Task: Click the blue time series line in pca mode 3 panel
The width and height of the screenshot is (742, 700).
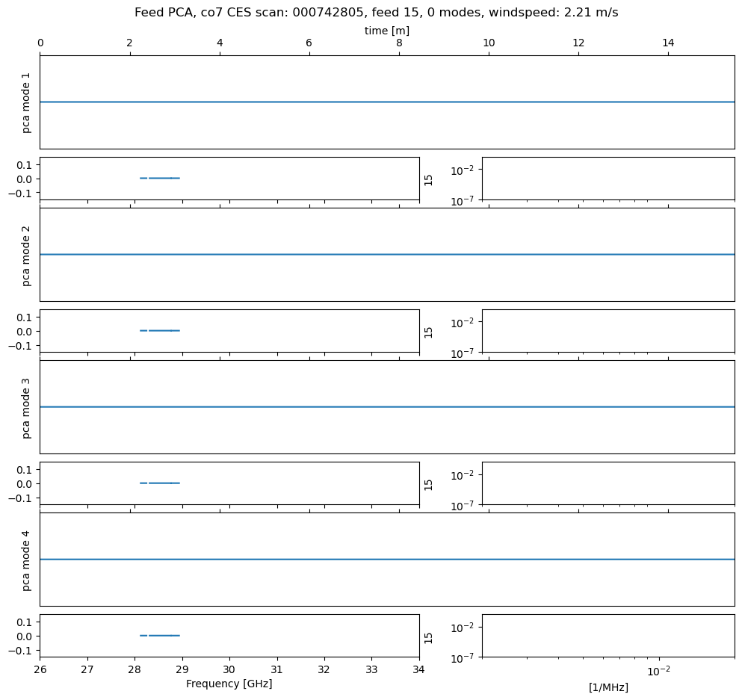Action: (387, 406)
